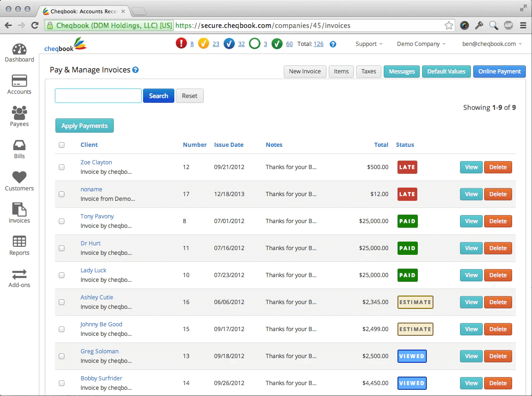The image size is (532, 396).
Task: Click the 23 yellow count link
Action: [216, 44]
